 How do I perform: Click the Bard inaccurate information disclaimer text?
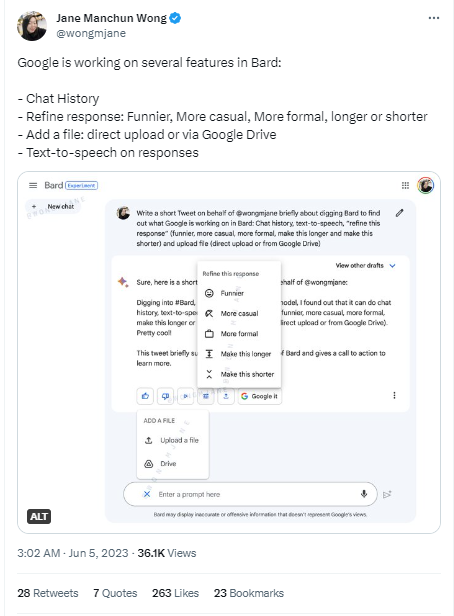[260, 514]
